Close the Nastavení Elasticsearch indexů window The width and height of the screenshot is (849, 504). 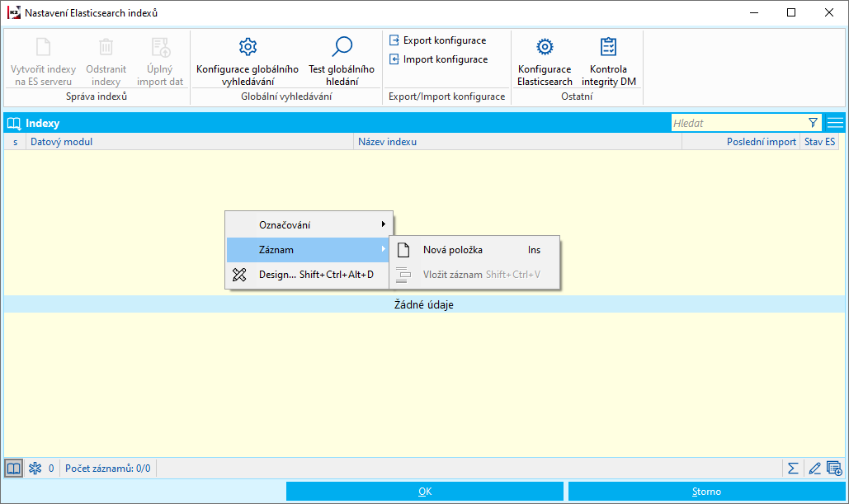tap(829, 12)
